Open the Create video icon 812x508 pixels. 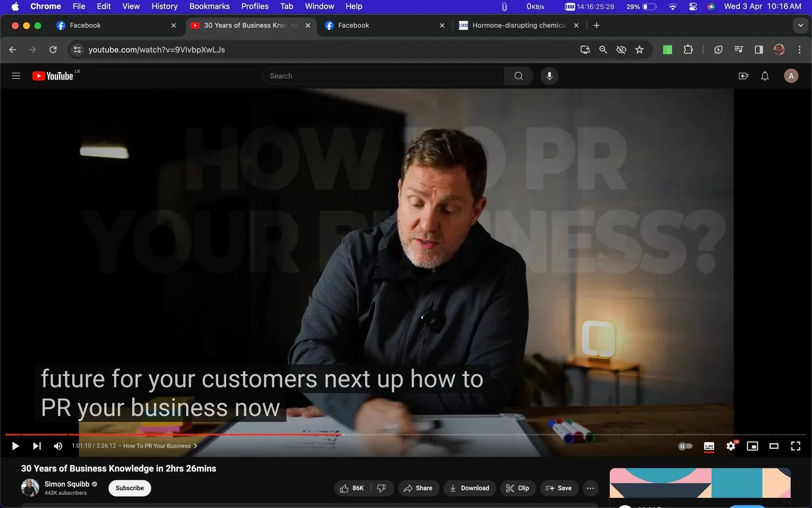(x=743, y=76)
